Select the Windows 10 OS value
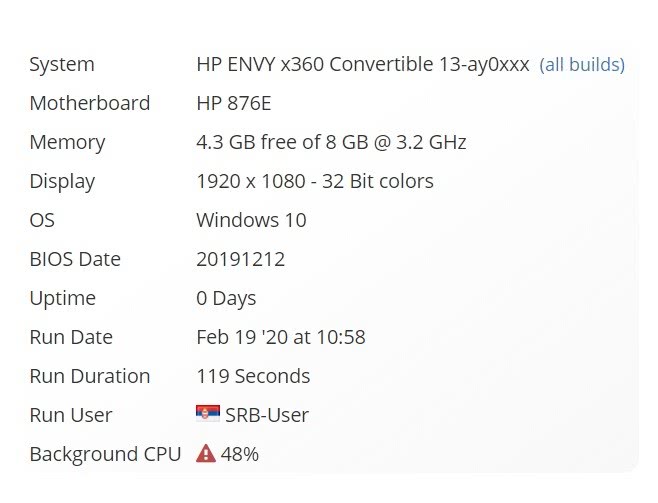This screenshot has height=503, width=658. point(251,220)
